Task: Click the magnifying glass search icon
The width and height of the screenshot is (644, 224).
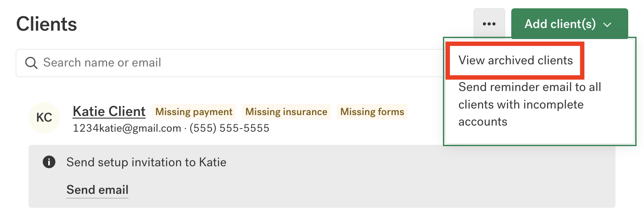Action: [31, 63]
